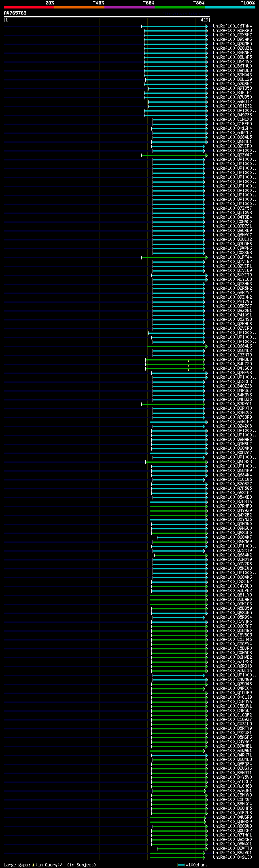
Task: Click the purple ~60% identity legend segment
Action: tap(129, 7)
